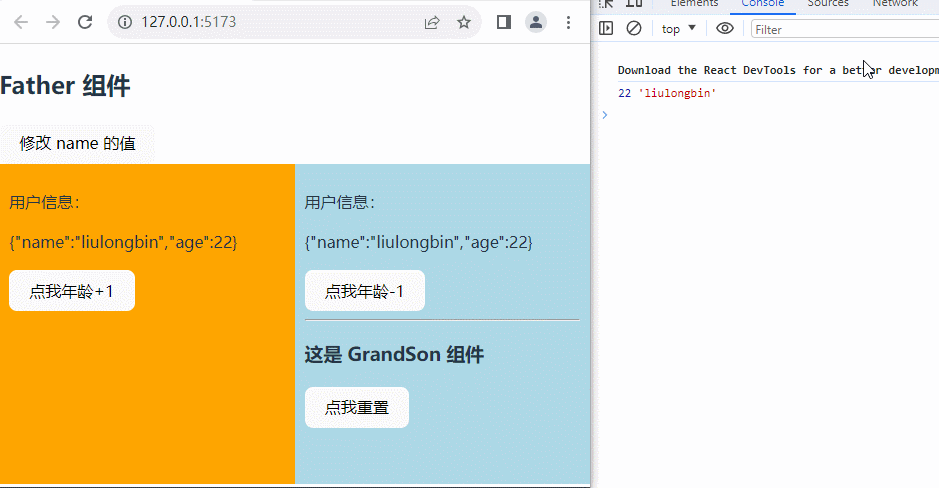Open the top JavaScript context dropdown
The width and height of the screenshot is (939, 488).
point(679,29)
